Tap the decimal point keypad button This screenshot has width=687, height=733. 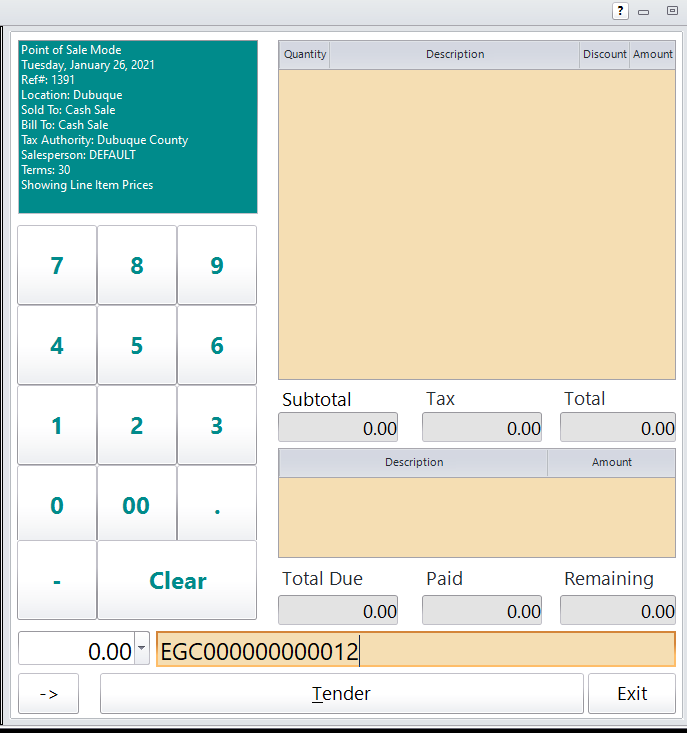click(x=217, y=503)
